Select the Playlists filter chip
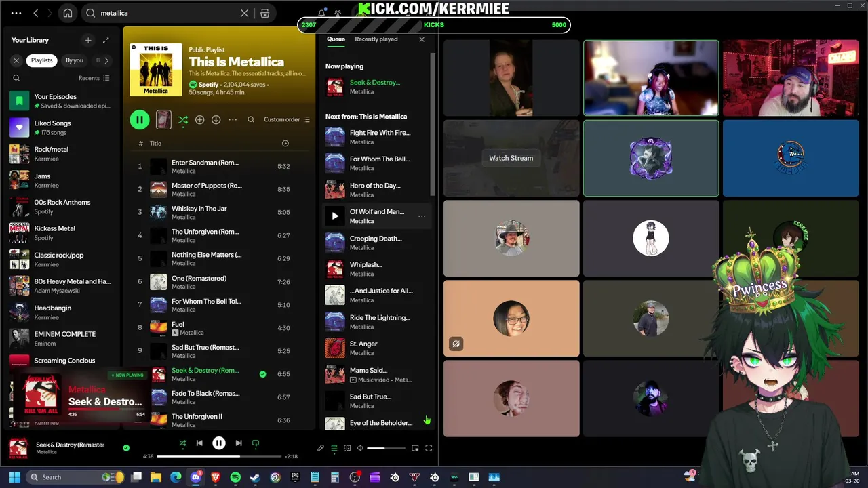Viewport: 868px width, 488px height. click(41, 60)
